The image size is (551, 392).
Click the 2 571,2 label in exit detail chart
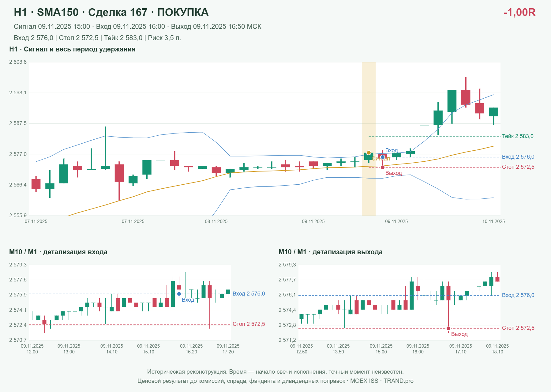tap(287, 340)
